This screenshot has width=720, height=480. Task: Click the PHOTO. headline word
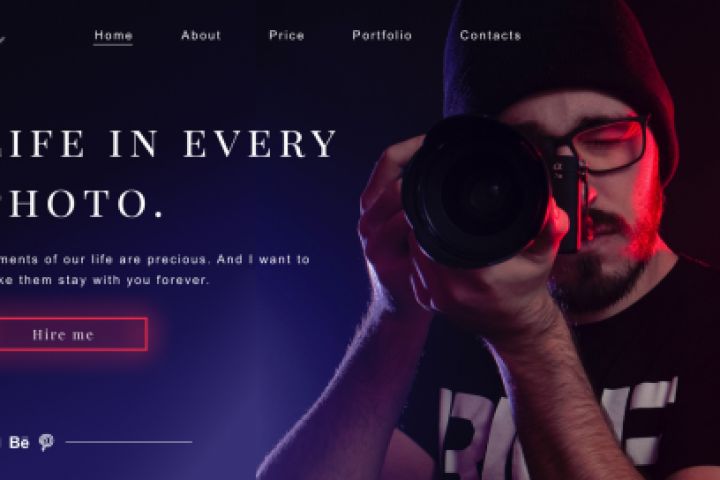pyautogui.click(x=82, y=203)
